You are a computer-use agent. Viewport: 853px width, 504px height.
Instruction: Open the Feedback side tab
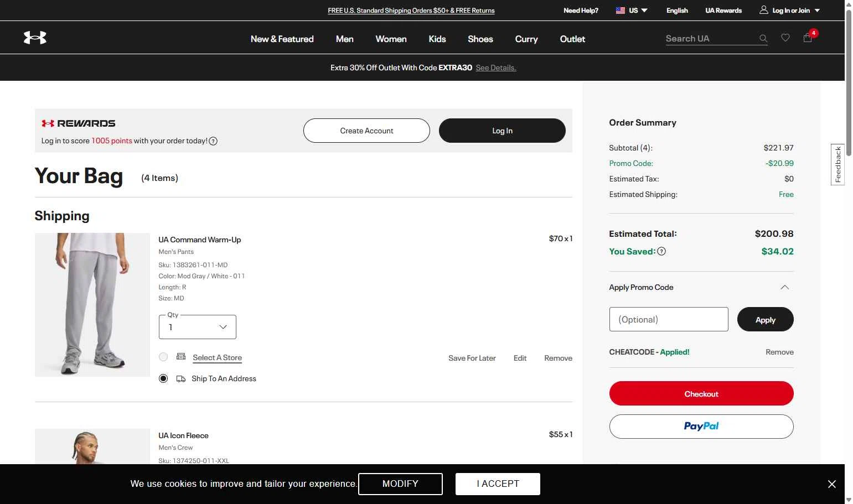click(x=838, y=165)
